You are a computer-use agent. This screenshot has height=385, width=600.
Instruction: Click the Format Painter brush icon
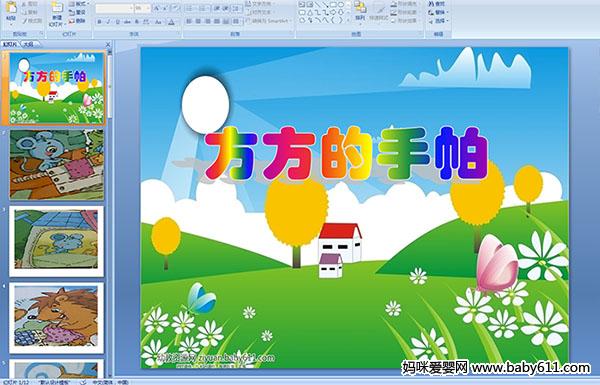tap(25, 21)
